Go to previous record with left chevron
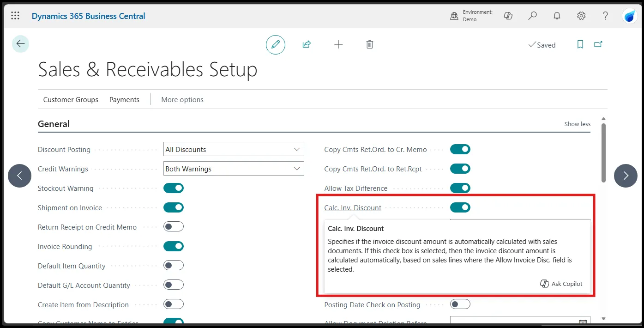This screenshot has width=644, height=328. click(20, 176)
